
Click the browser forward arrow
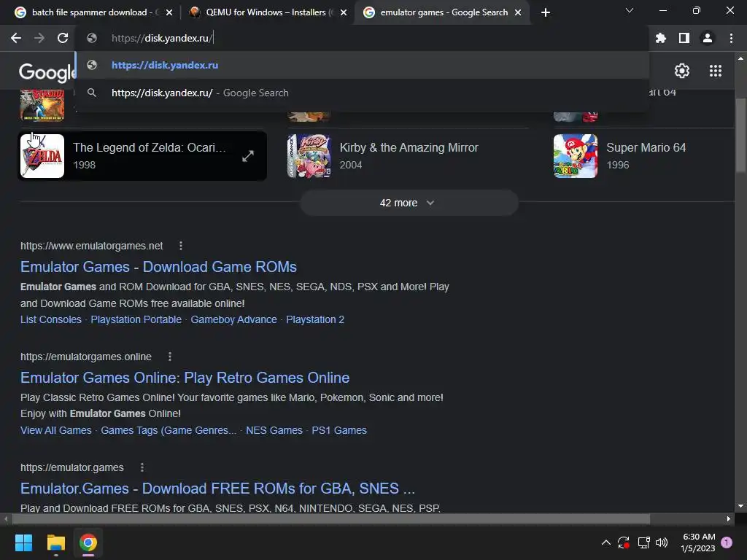pyautogui.click(x=39, y=38)
